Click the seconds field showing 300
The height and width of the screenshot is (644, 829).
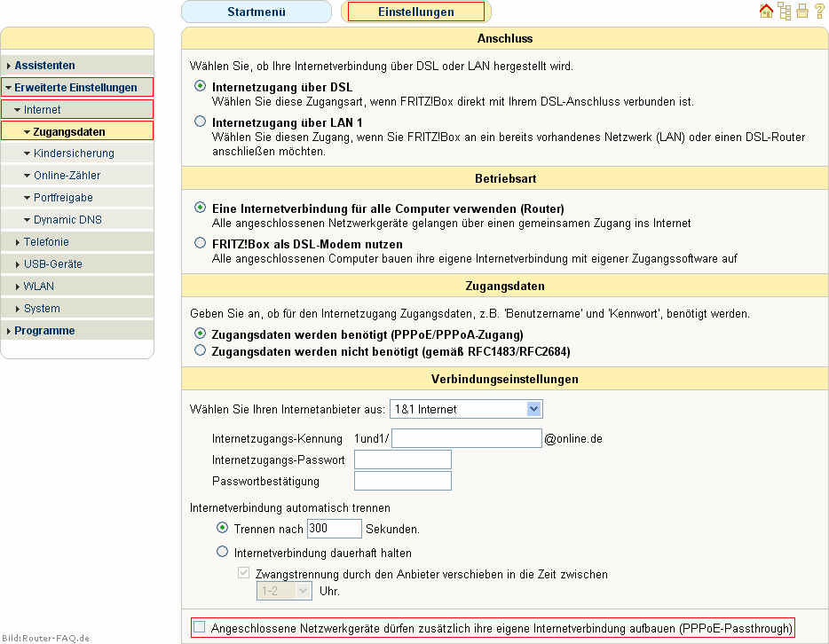(x=334, y=529)
